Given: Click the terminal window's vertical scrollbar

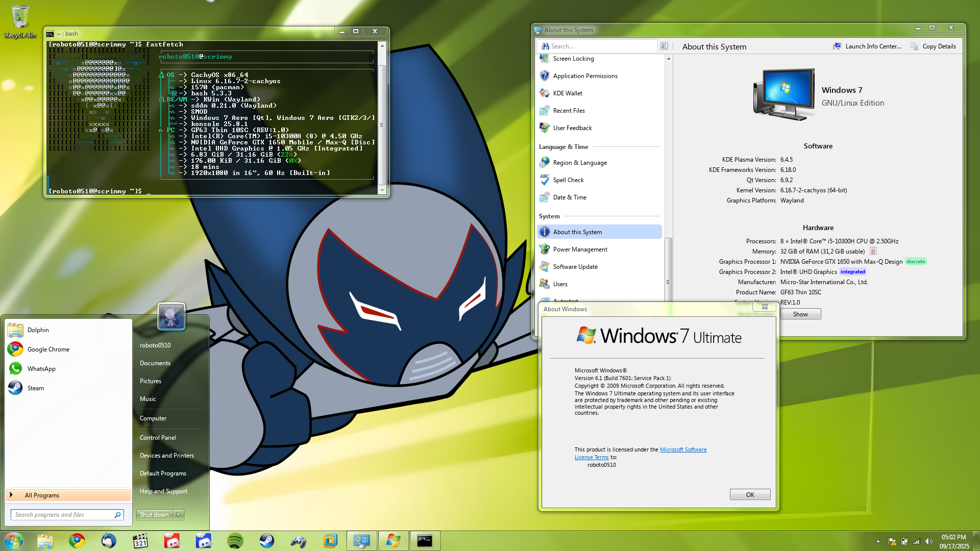Looking at the screenshot, I should [382, 125].
